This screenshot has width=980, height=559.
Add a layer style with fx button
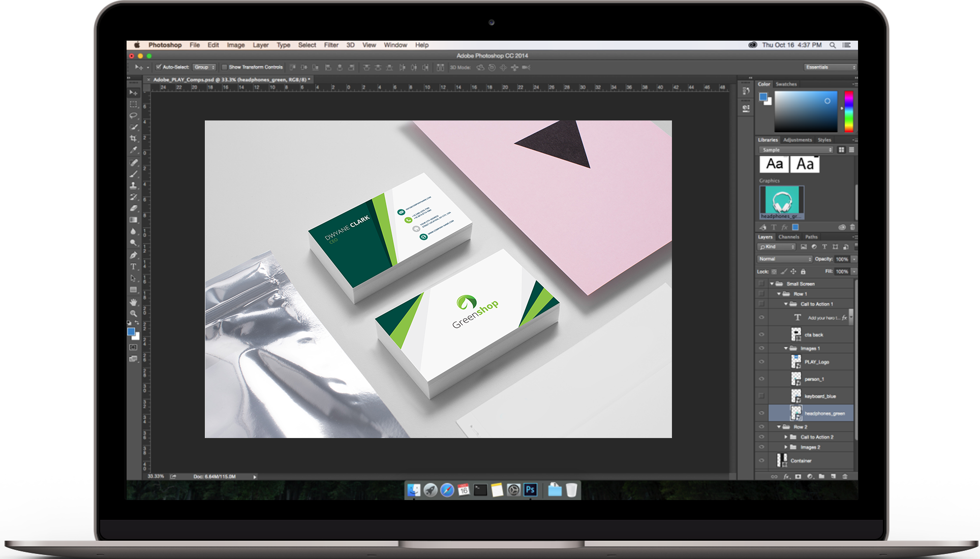(786, 477)
